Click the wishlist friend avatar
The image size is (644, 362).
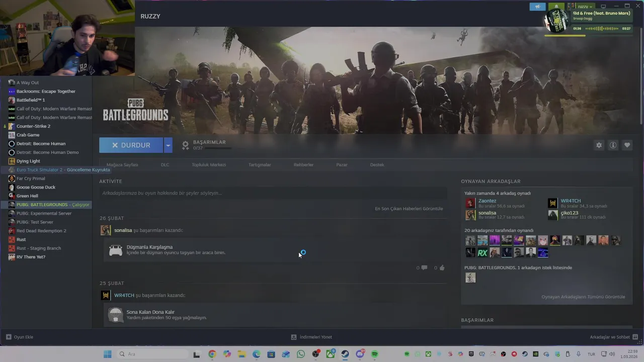click(470, 278)
